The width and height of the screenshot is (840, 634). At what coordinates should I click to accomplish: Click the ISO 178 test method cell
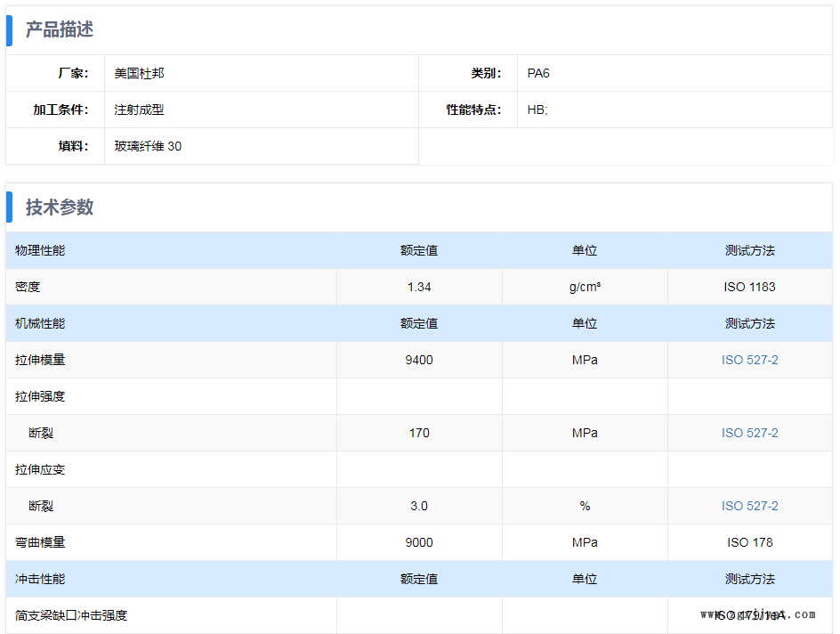click(x=749, y=542)
